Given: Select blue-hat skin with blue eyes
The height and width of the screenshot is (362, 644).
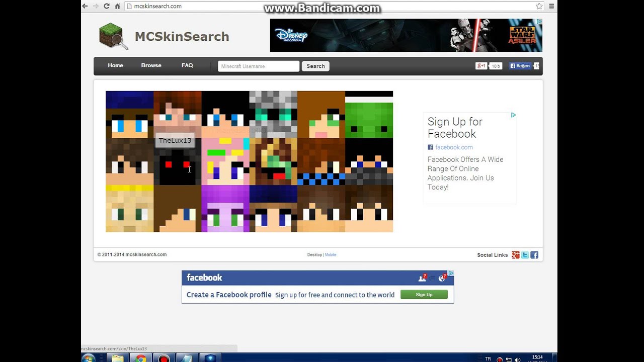Looking at the screenshot, I should click(129, 115).
